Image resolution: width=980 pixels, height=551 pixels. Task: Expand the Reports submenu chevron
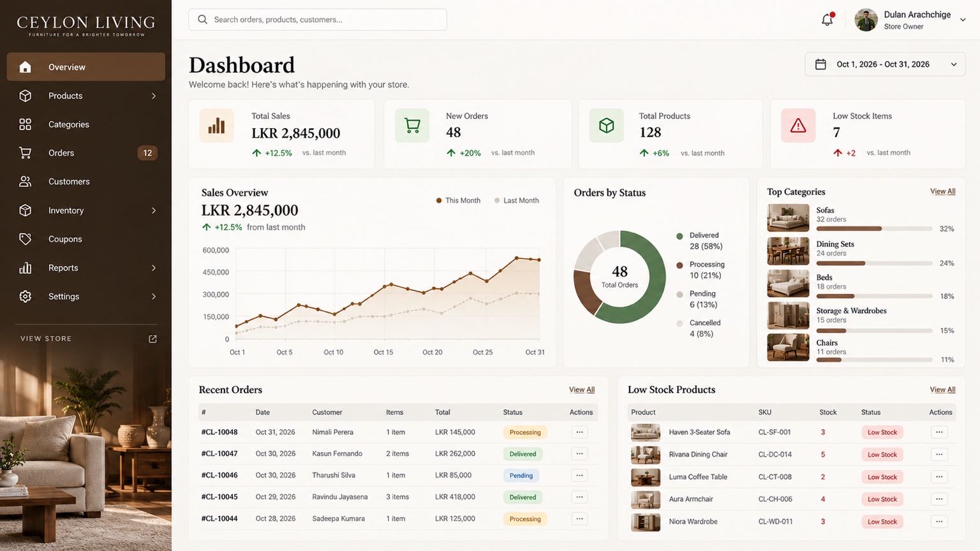[x=154, y=268]
